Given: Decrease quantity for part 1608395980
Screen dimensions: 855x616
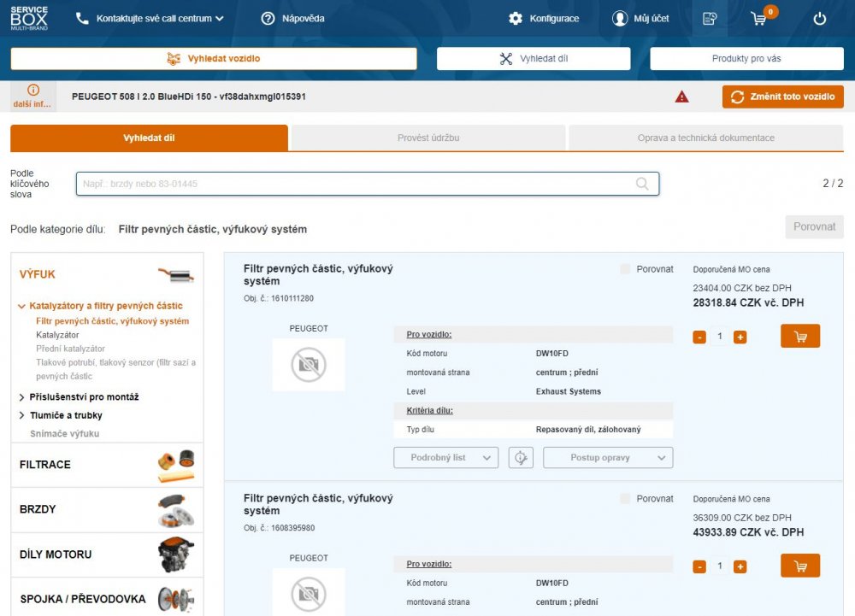Looking at the screenshot, I should click(x=699, y=567).
